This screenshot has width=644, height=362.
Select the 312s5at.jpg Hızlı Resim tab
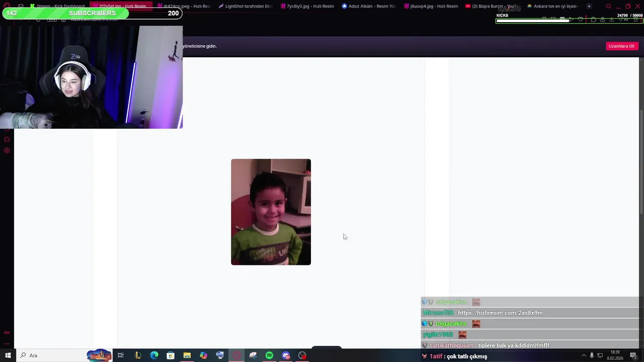[121, 6]
